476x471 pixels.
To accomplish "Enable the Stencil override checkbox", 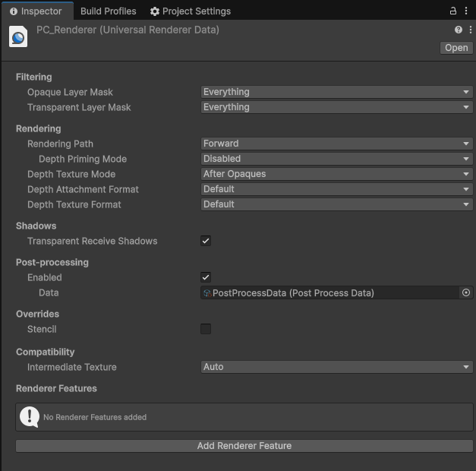I will [x=206, y=329].
